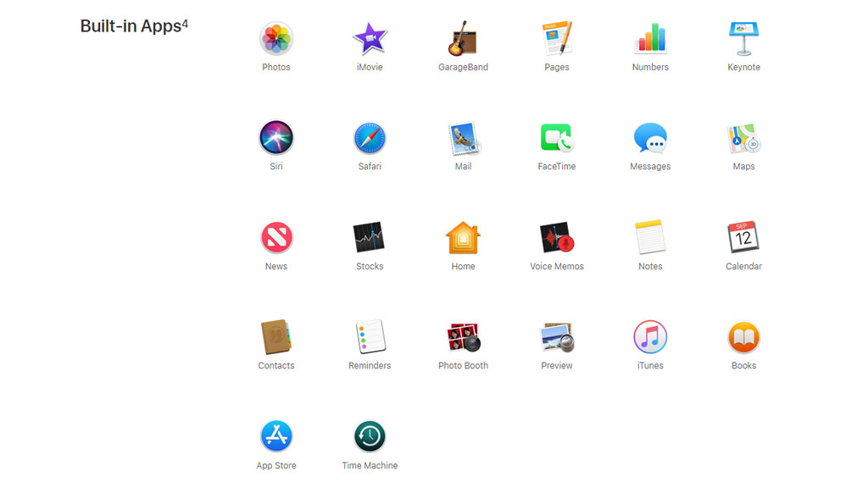
Task: Click the Photo Booth icon
Action: coord(464,337)
